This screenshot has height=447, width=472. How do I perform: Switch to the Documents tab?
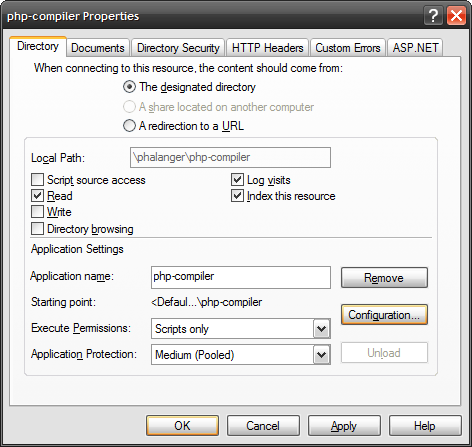tap(98, 48)
